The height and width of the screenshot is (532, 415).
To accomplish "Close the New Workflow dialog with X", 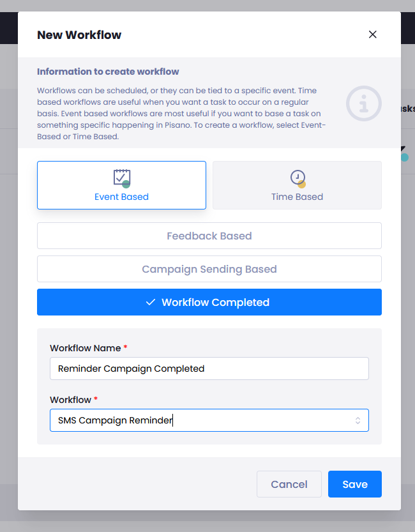I will coord(373,34).
